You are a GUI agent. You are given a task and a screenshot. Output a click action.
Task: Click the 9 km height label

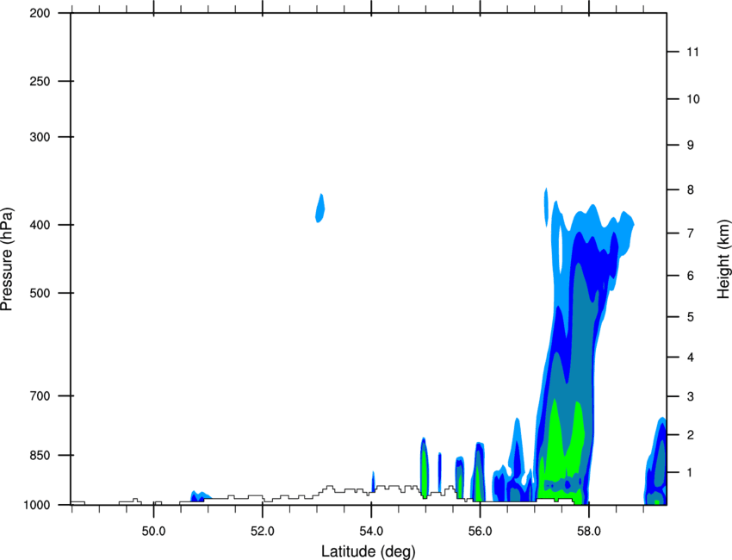pos(691,146)
